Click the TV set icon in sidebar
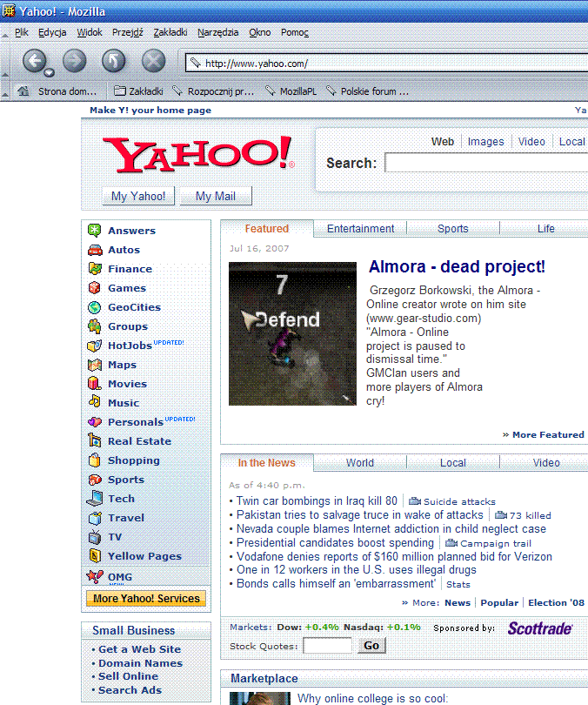The height and width of the screenshot is (705, 588). (x=95, y=537)
